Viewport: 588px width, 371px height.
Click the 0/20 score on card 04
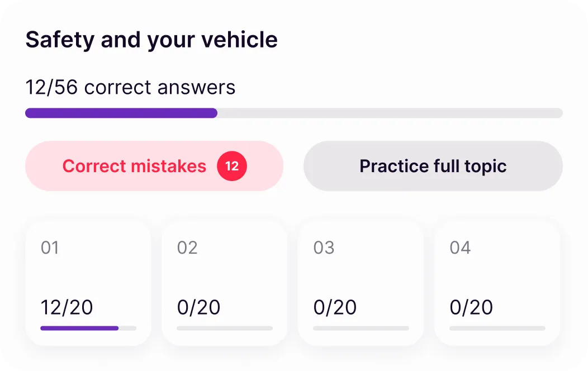pos(470,307)
